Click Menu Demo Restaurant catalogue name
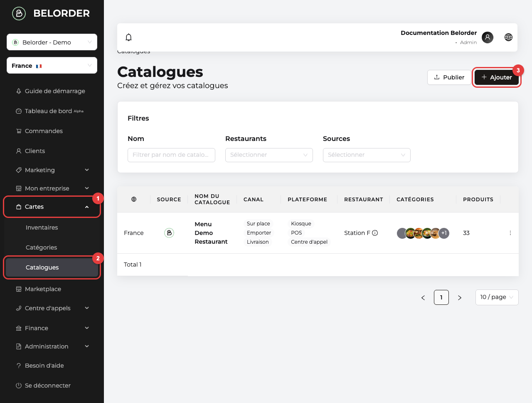Image resolution: width=532 pixels, height=403 pixels. tap(211, 233)
